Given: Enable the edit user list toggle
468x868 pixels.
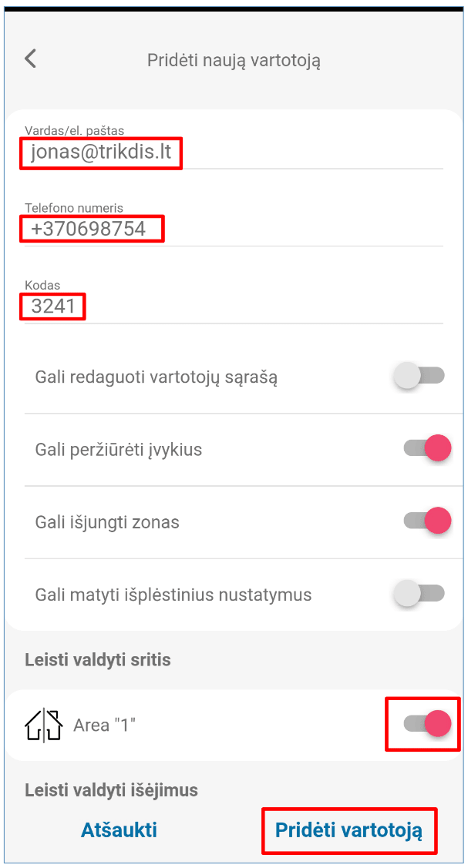Looking at the screenshot, I should pos(419,376).
